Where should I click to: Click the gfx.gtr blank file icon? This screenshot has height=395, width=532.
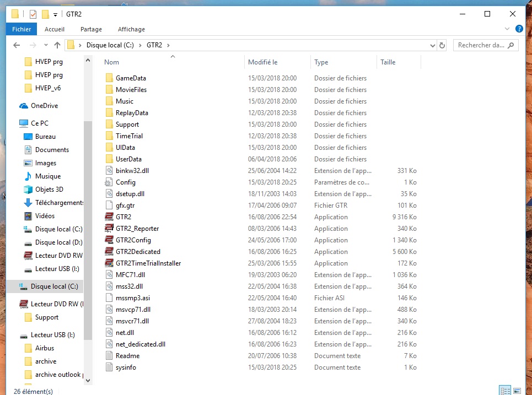[109, 205]
